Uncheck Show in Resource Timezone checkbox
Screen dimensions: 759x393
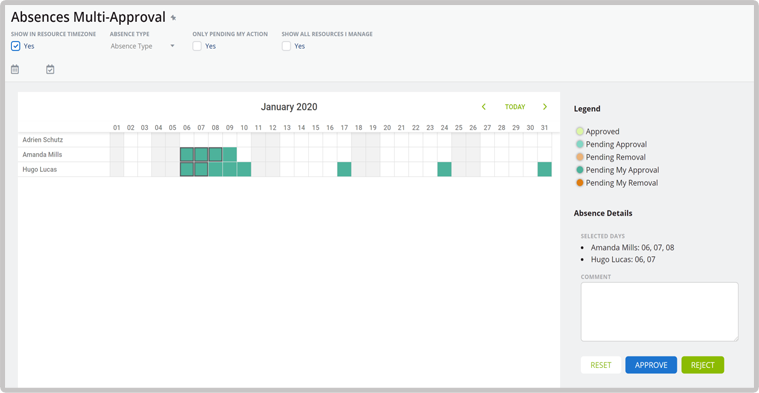click(15, 46)
